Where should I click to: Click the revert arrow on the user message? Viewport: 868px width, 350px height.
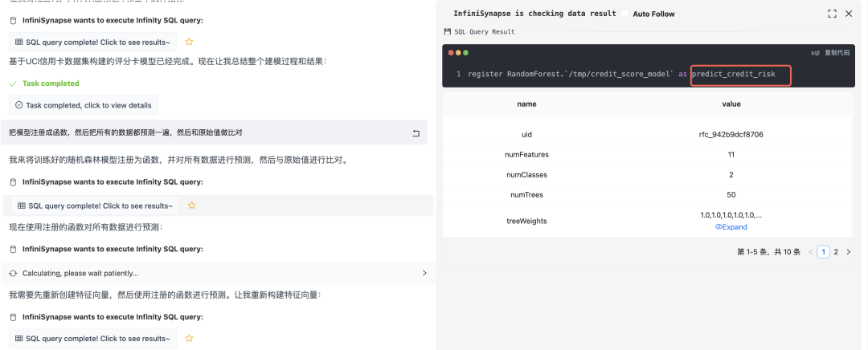tap(416, 132)
